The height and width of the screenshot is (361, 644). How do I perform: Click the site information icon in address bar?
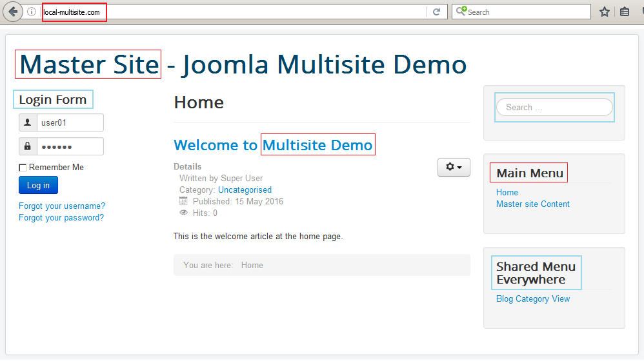pyautogui.click(x=32, y=12)
